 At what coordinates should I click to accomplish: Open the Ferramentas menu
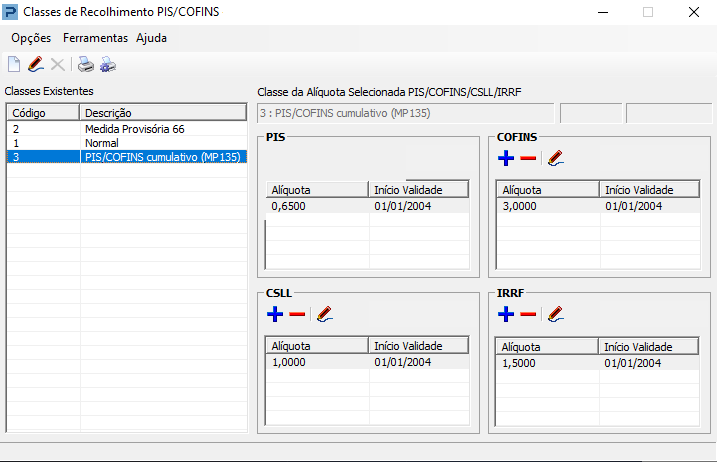click(95, 38)
